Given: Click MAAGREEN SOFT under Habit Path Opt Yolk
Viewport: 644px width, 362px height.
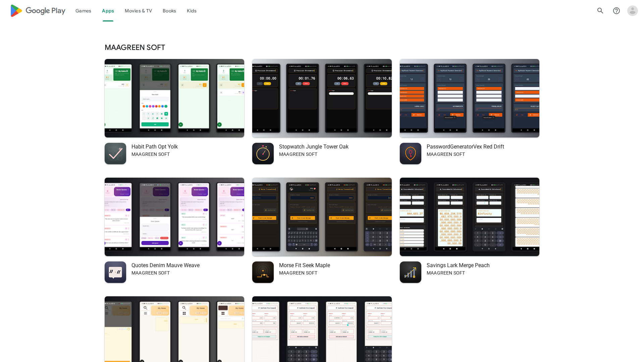Looking at the screenshot, I should [x=151, y=155].
